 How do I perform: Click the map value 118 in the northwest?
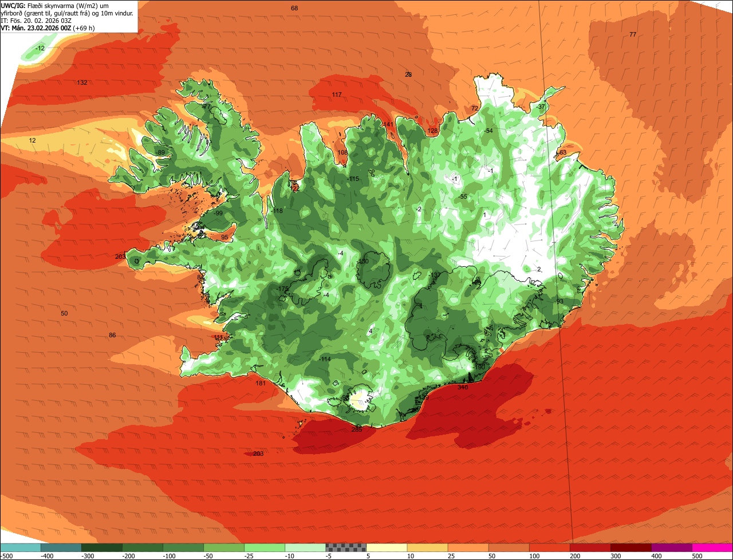pos(278,211)
